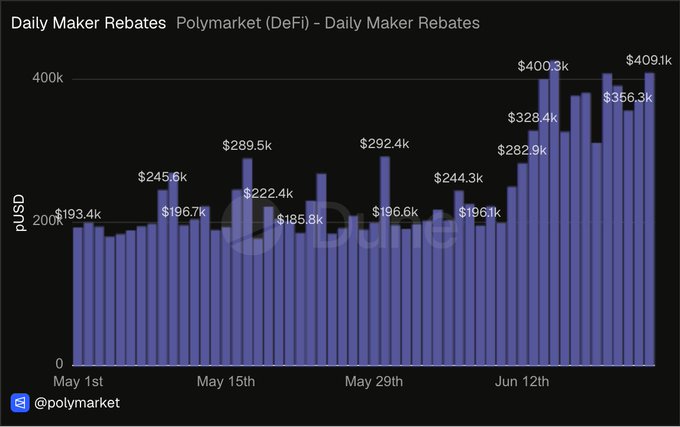
Task: Select the $245.6k data label
Action: coord(162,177)
